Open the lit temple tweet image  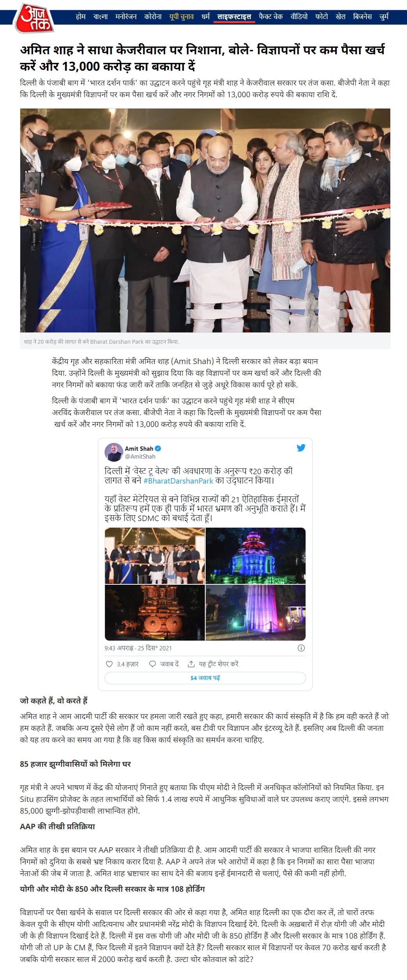point(256,555)
